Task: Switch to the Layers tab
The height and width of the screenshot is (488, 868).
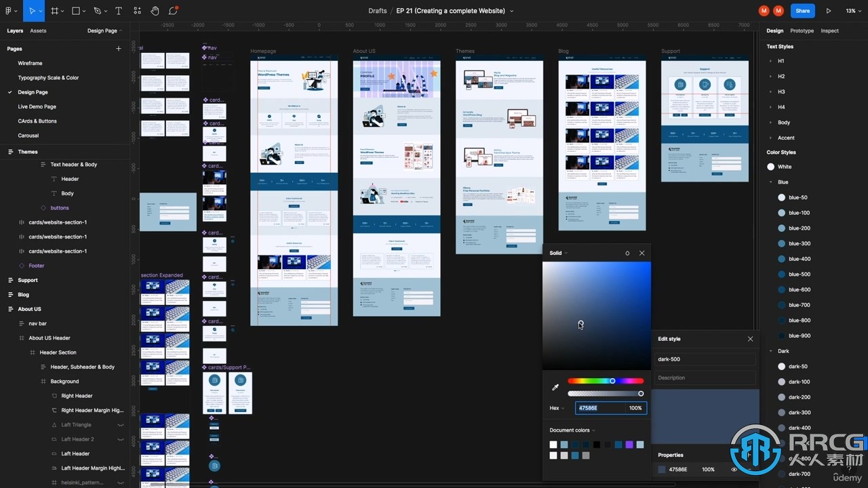Action: [x=15, y=30]
